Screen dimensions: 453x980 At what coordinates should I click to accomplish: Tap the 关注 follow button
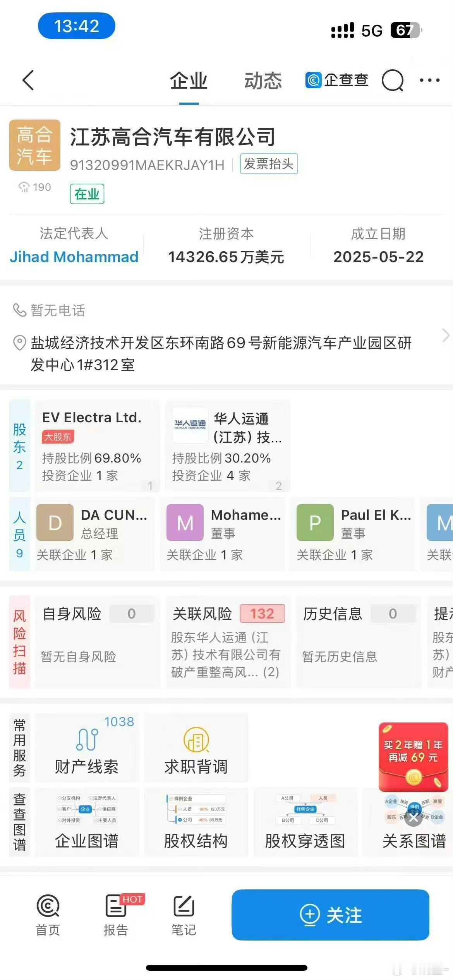point(331,915)
